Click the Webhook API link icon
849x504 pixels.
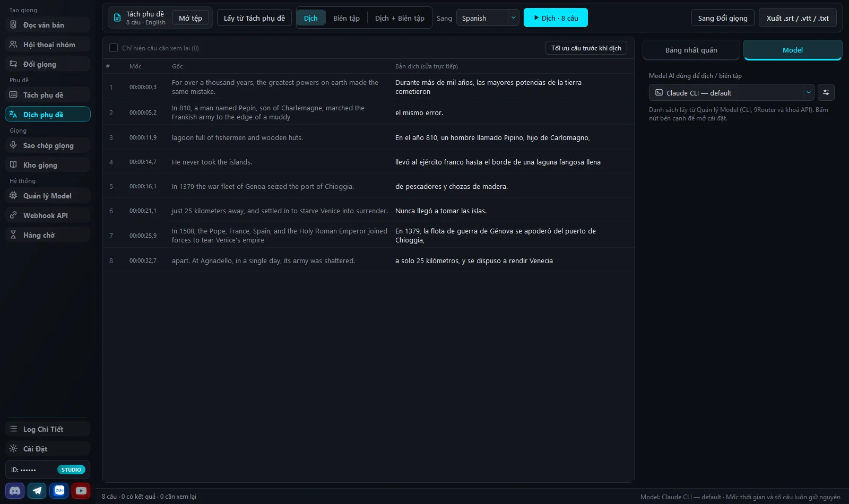point(13,215)
